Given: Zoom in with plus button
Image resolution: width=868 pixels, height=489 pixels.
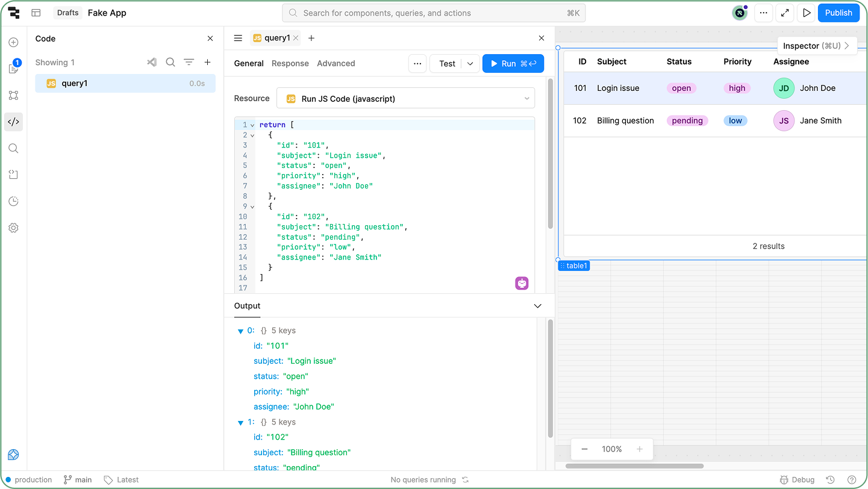Looking at the screenshot, I should 640,449.
